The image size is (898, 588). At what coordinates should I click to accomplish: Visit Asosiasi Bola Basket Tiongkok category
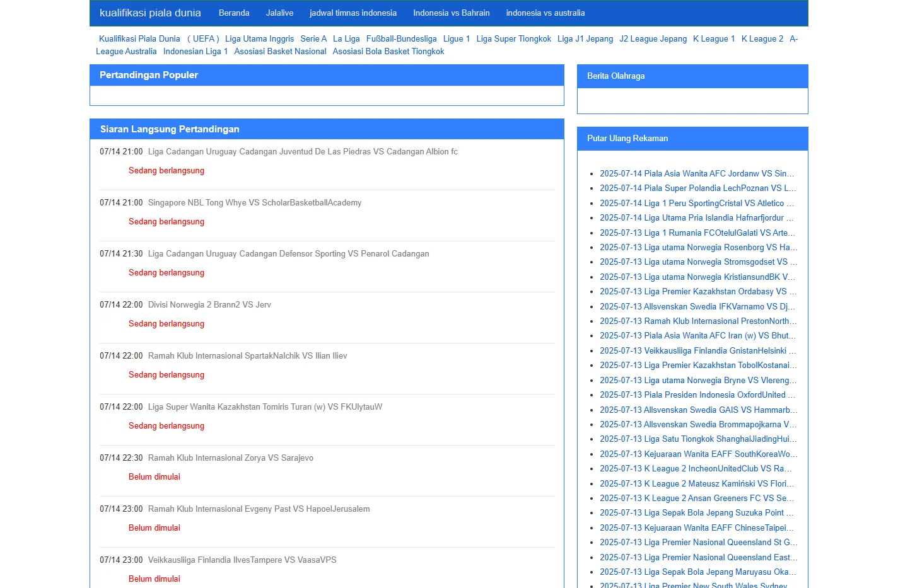(x=388, y=51)
